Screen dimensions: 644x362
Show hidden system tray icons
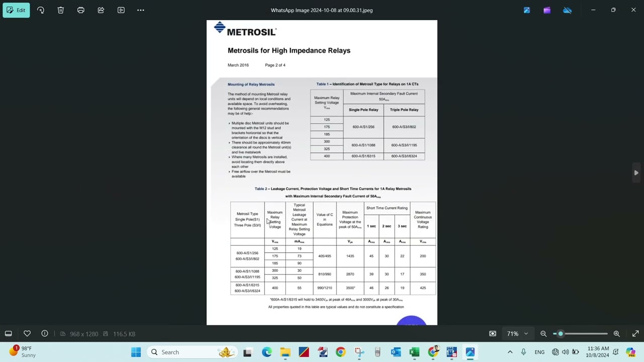510,352
